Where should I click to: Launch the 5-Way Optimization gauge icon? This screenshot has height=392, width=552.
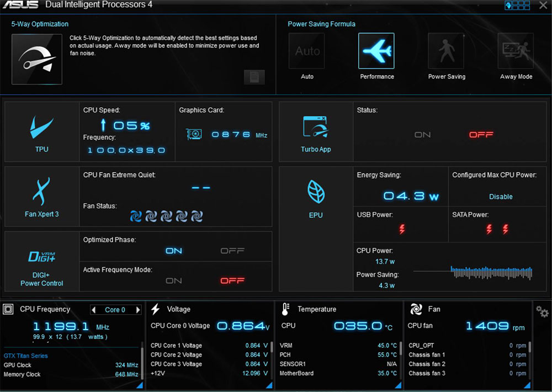(x=36, y=59)
